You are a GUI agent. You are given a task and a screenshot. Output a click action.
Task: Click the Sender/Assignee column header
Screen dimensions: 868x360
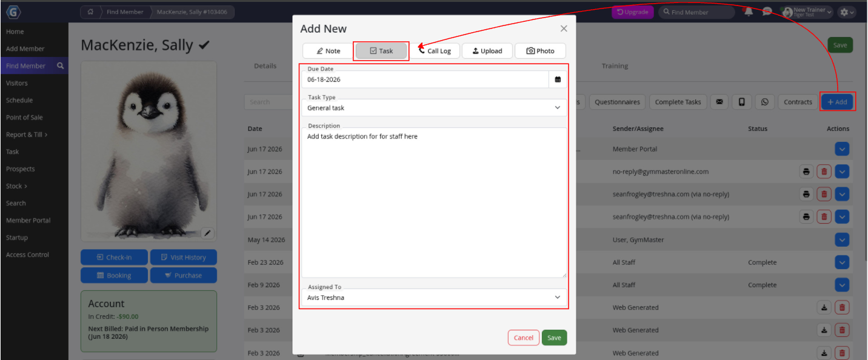[638, 128]
